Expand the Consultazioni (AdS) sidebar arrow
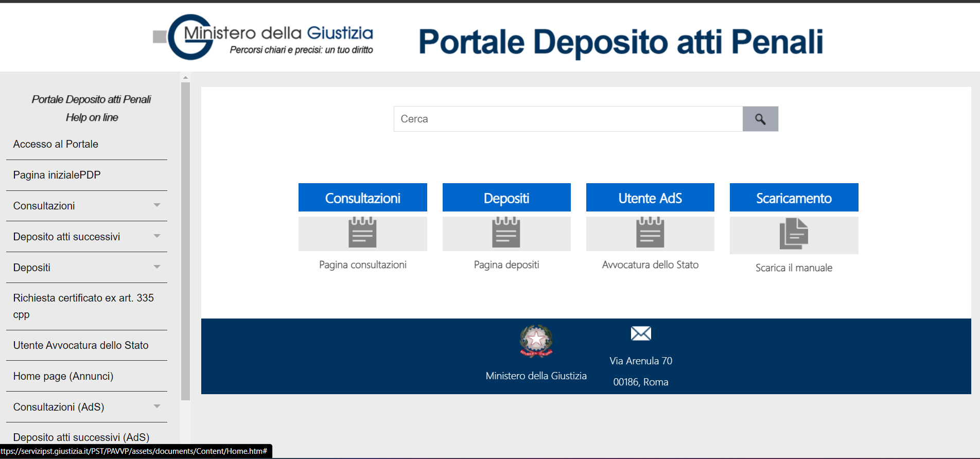Viewport: 980px width, 459px height. (157, 407)
